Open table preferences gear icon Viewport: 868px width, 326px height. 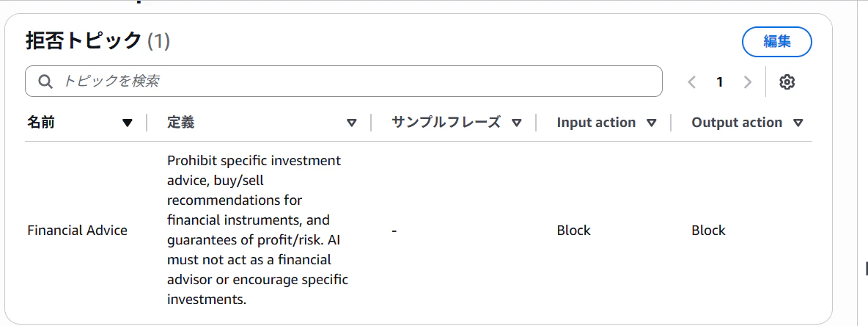[x=787, y=82]
